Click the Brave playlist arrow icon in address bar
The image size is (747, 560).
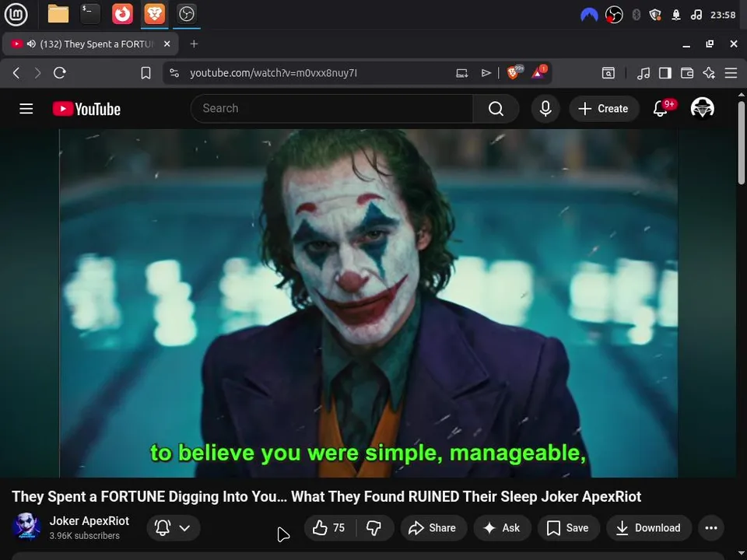click(486, 73)
